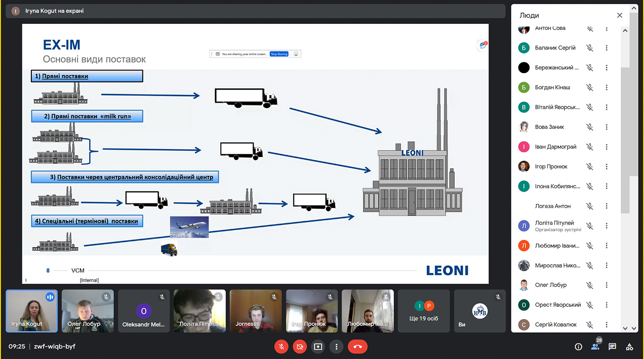The width and height of the screenshot is (644, 359).
Task: Click Iryna Kogut's video thumbnail
Action: [32, 311]
